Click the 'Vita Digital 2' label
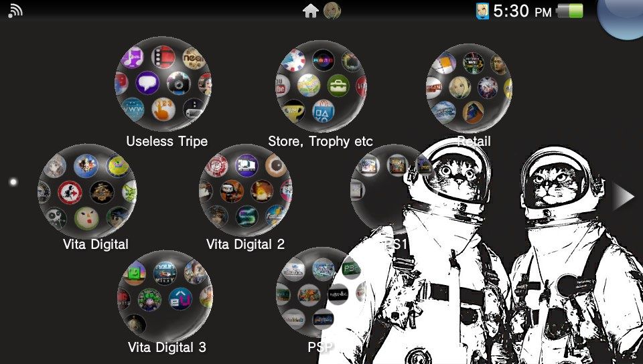Screen dimensions: 643x364 245,244
